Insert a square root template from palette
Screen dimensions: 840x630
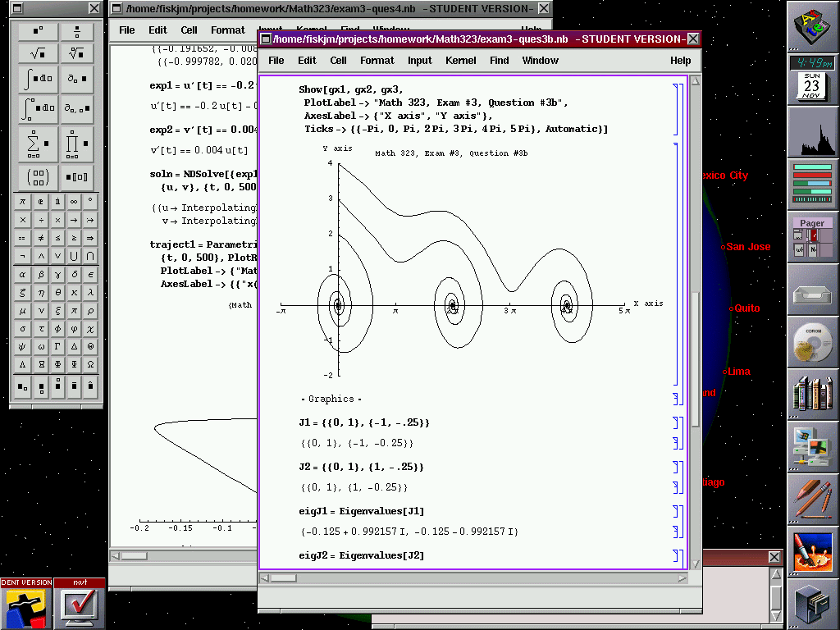point(38,53)
